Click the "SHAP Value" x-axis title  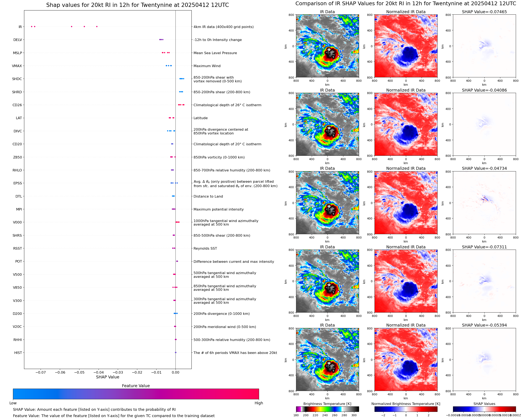point(108,377)
